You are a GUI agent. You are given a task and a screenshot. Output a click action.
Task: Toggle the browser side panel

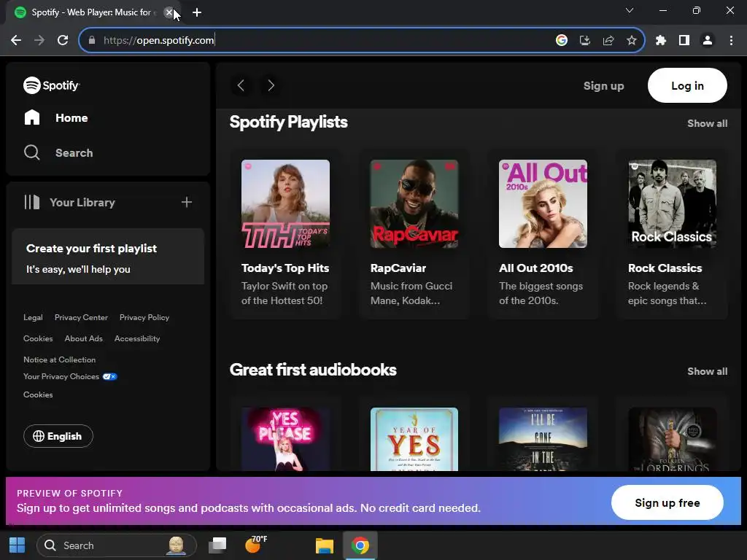(x=684, y=41)
